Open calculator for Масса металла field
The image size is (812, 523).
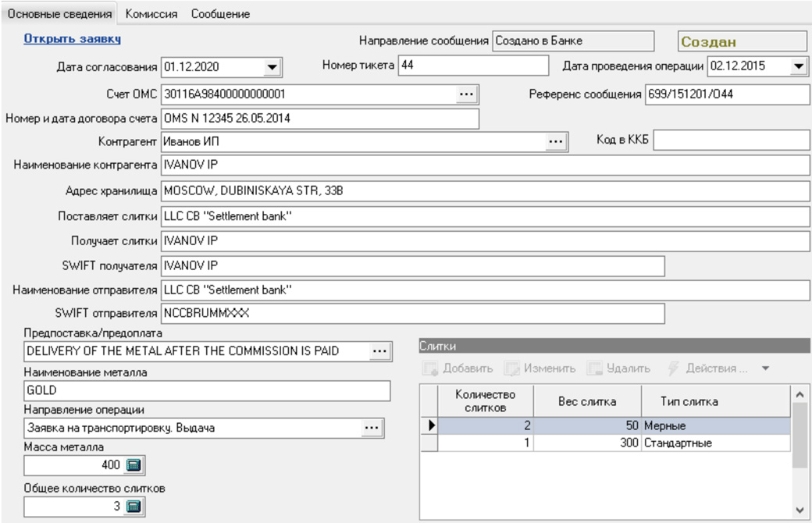tap(133, 465)
